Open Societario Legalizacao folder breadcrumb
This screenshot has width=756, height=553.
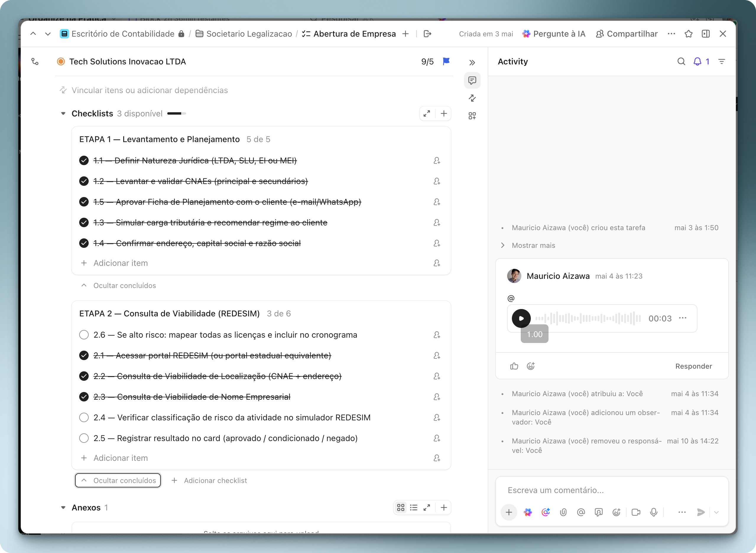click(244, 34)
